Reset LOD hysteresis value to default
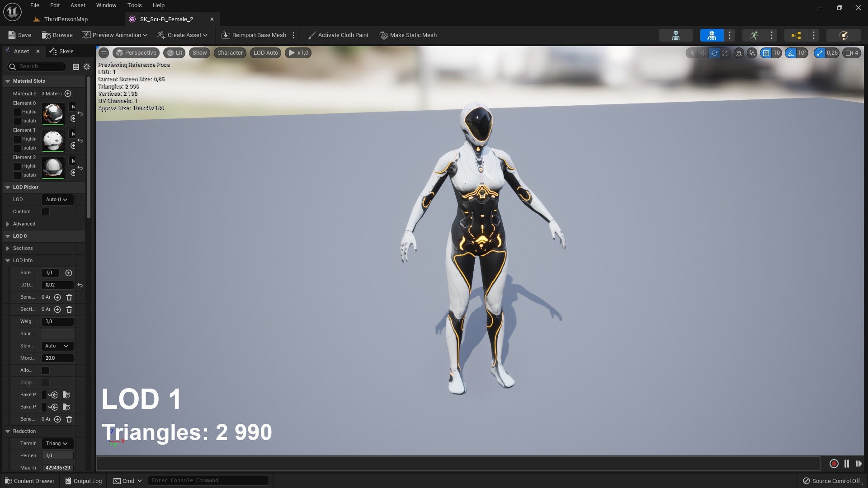The width and height of the screenshot is (868, 488). pyautogui.click(x=80, y=285)
